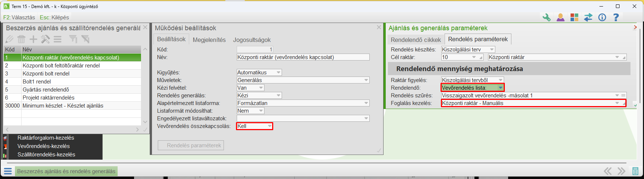Select row Központi bolt rendel
The width and height of the screenshot is (644, 179).
point(72,74)
